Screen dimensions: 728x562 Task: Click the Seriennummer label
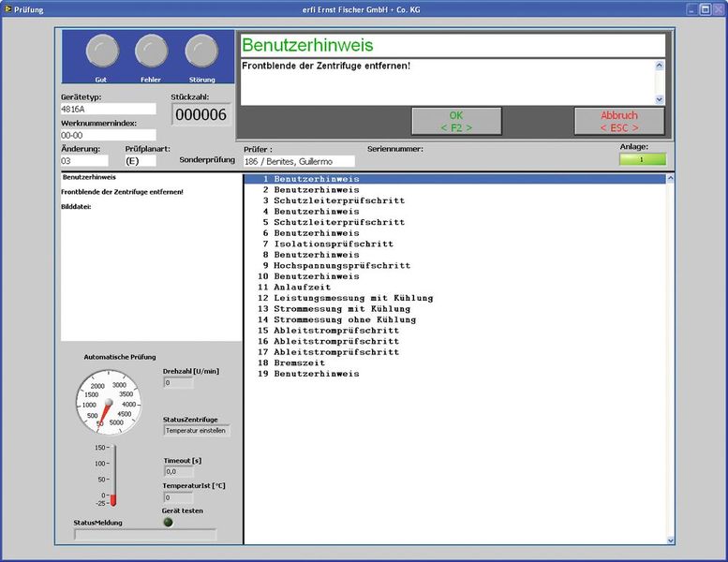tap(395, 149)
